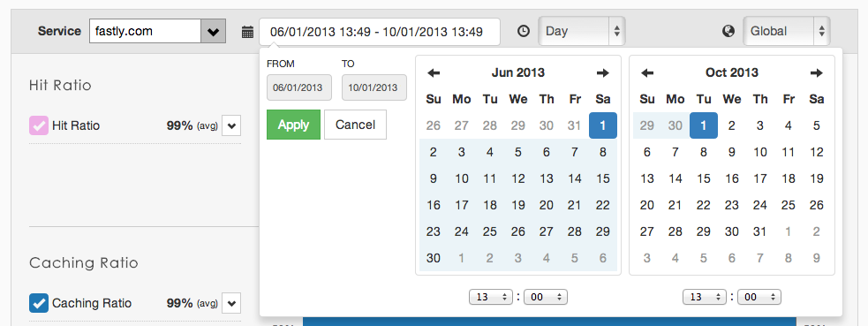
Task: Go to previous month from Oct 2013
Action: tap(647, 72)
